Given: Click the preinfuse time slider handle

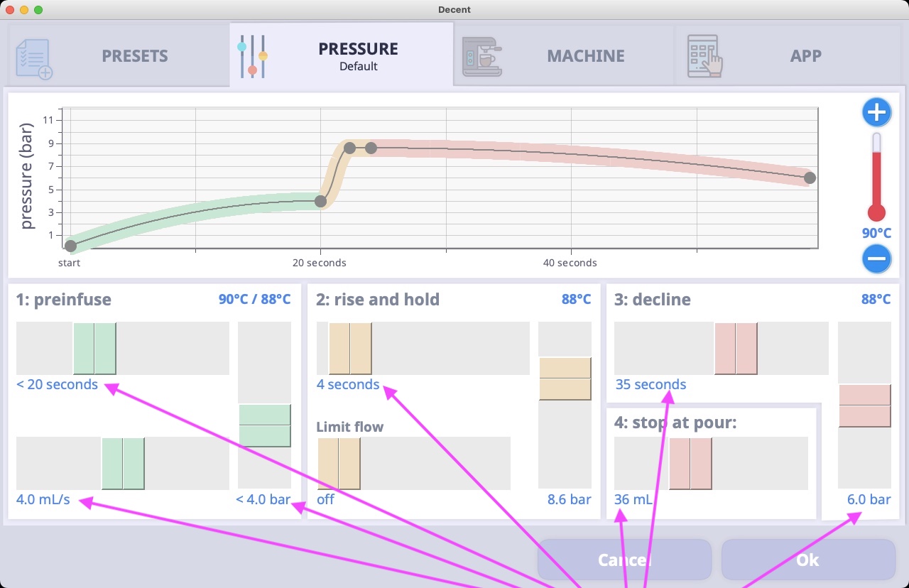Looking at the screenshot, I should coord(94,348).
